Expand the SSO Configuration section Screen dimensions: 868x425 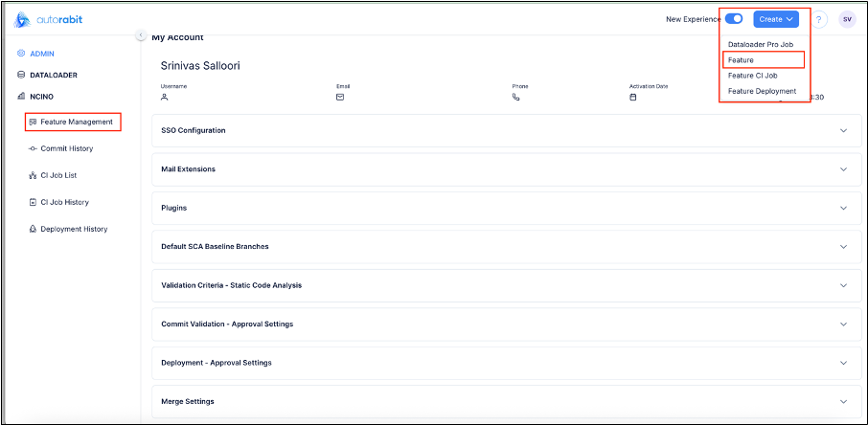[x=843, y=130]
